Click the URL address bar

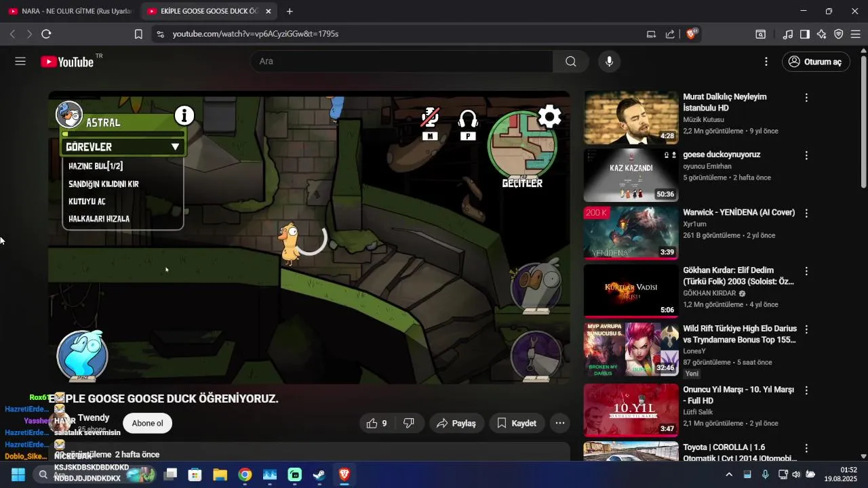click(400, 34)
